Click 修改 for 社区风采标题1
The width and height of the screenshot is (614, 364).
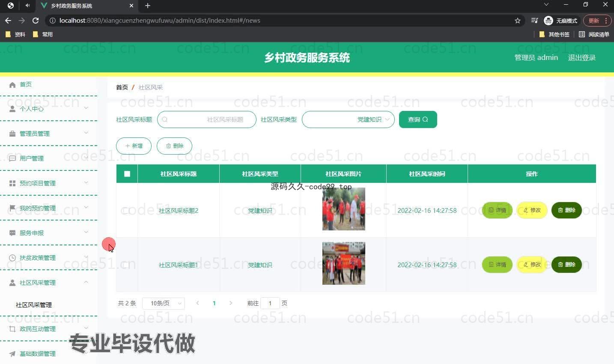(x=532, y=265)
